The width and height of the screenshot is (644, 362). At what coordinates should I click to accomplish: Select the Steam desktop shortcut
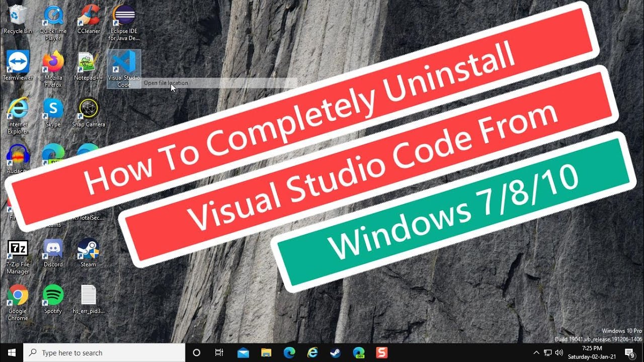click(x=89, y=253)
